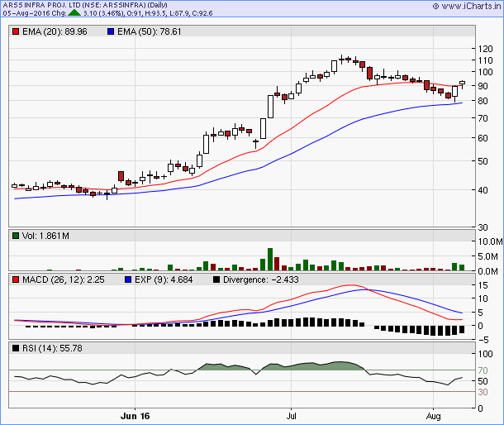Click the ARSS INFRA PROJ. LTD chart title
This screenshot has width=504, height=425.
[x=85, y=5]
